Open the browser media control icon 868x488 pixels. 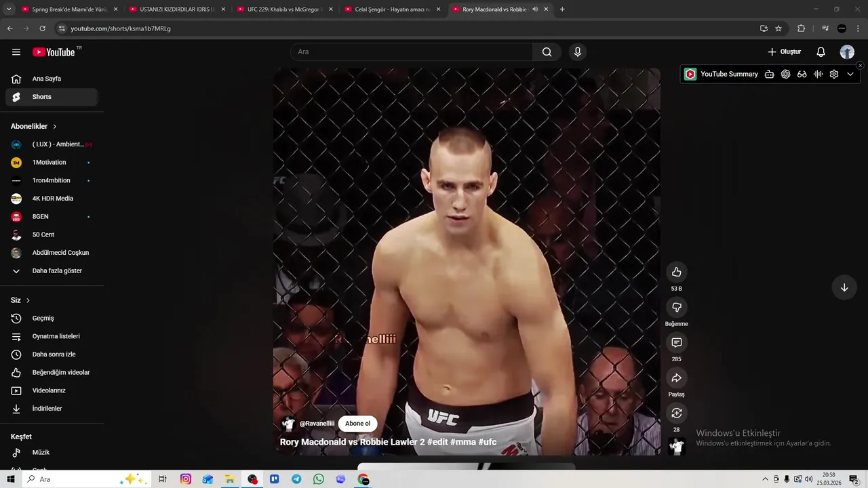825,28
